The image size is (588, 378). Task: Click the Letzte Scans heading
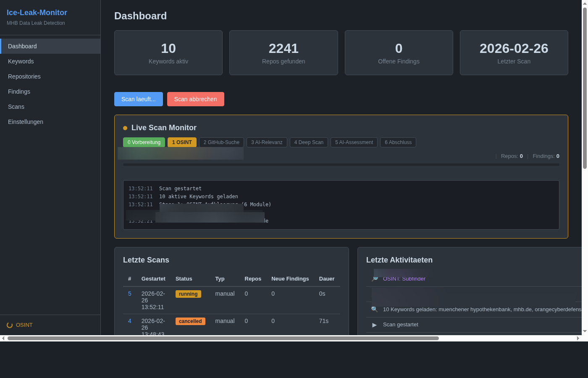146,260
